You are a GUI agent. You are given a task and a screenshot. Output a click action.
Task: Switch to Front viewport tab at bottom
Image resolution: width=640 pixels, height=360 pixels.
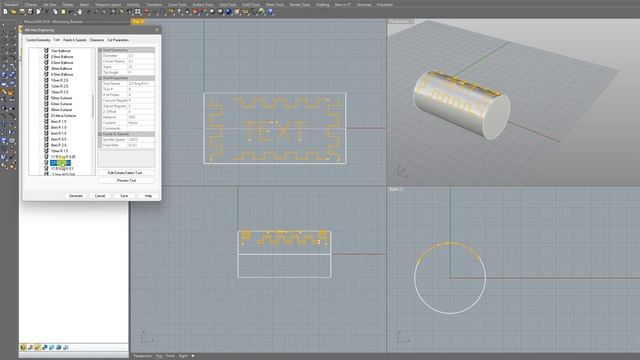pyautogui.click(x=170, y=356)
